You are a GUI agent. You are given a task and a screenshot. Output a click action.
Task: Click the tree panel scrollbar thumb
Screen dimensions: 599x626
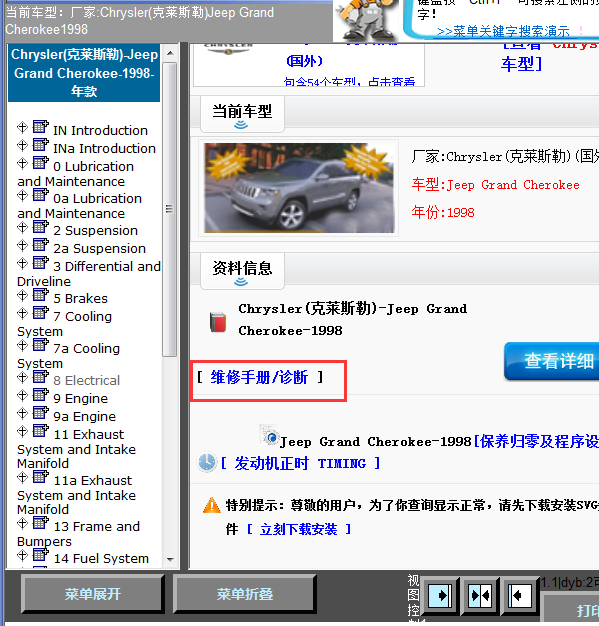point(170,209)
